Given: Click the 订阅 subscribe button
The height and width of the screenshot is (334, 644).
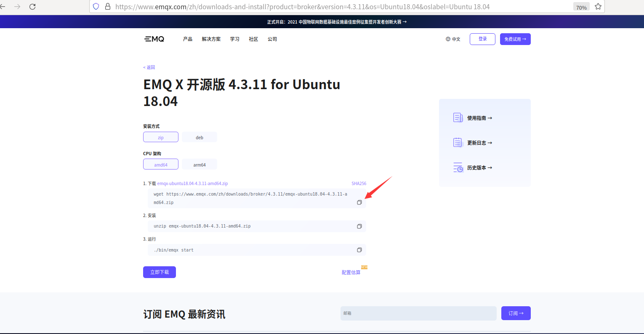Looking at the screenshot, I should click(516, 313).
